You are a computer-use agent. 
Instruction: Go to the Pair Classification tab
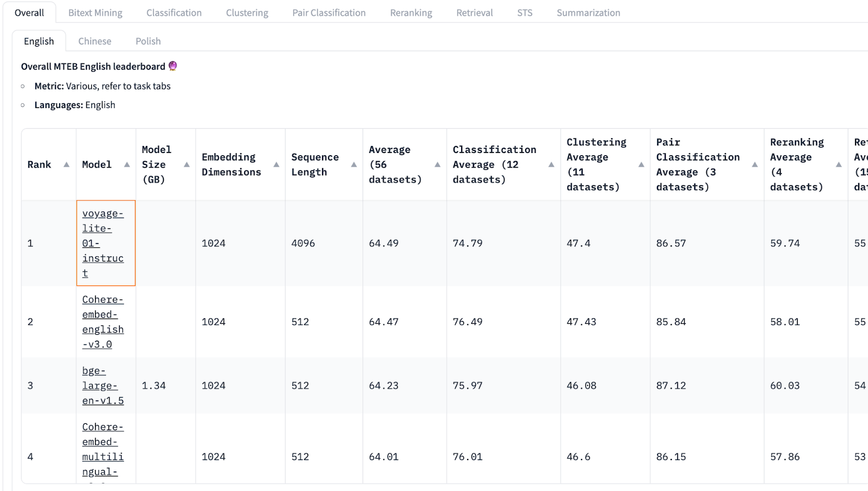329,12
